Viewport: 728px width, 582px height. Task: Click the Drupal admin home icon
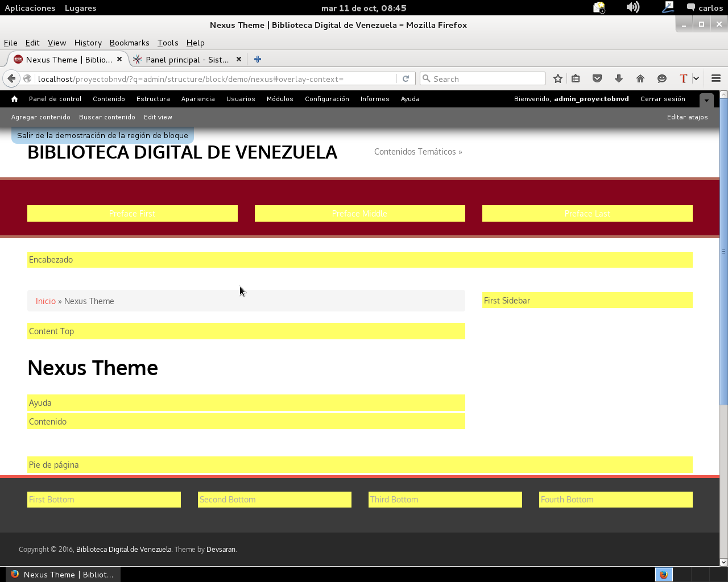pos(14,99)
